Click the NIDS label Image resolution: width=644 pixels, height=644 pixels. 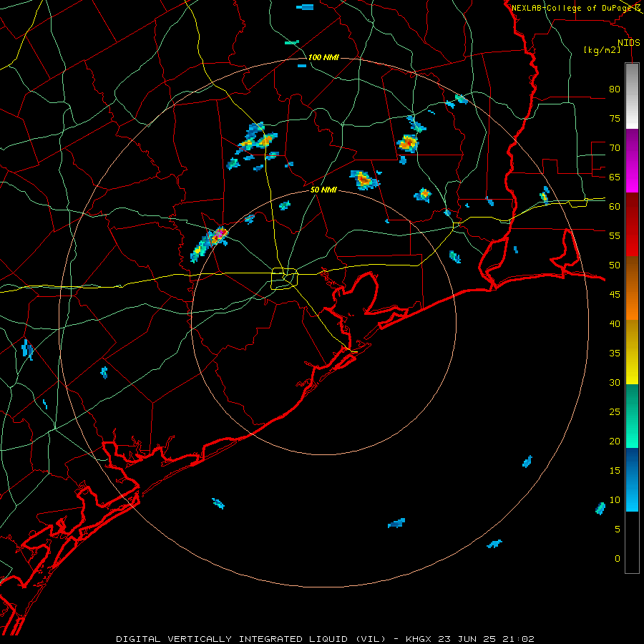click(x=629, y=43)
